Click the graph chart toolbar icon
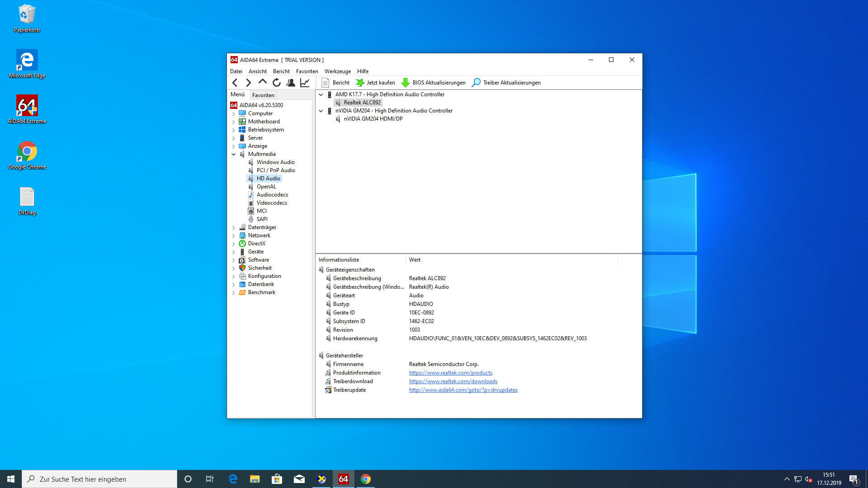Viewport: 868px width, 488px height. pos(305,82)
